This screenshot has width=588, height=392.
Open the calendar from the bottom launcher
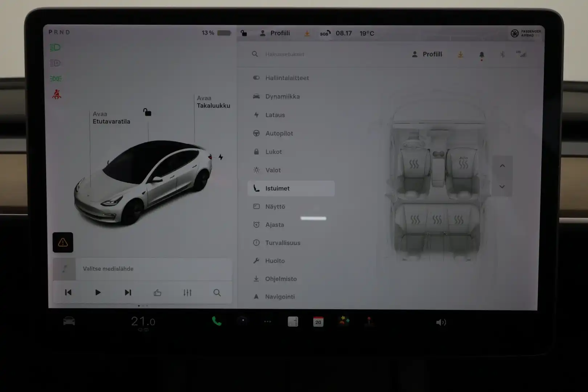318,322
